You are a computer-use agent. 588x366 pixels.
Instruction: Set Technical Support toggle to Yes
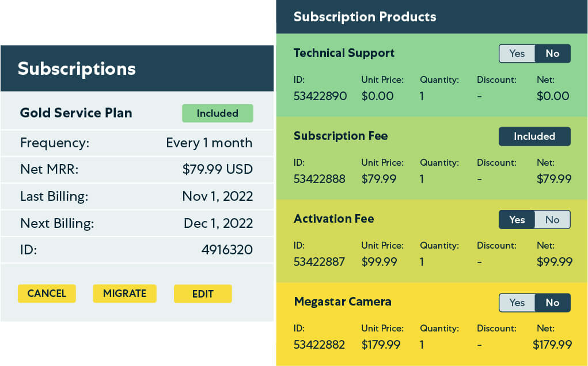[517, 54]
